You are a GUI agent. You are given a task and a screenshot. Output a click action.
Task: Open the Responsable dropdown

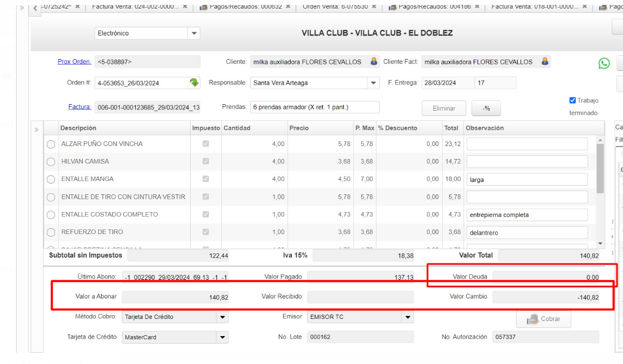point(373,83)
